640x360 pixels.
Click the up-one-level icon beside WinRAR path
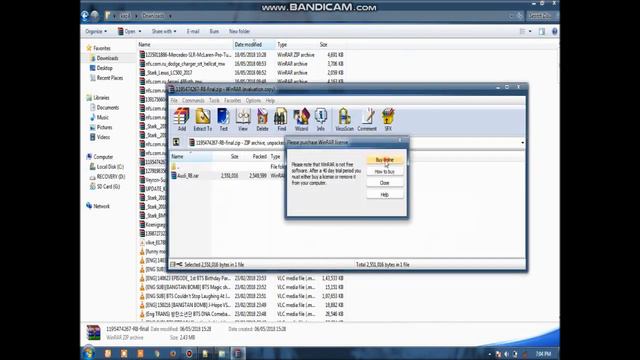coord(176,142)
